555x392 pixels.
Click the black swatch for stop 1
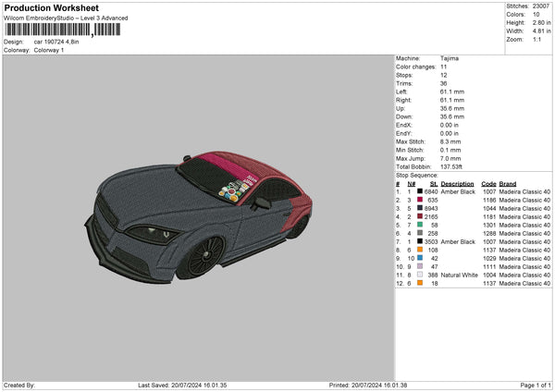(421, 191)
